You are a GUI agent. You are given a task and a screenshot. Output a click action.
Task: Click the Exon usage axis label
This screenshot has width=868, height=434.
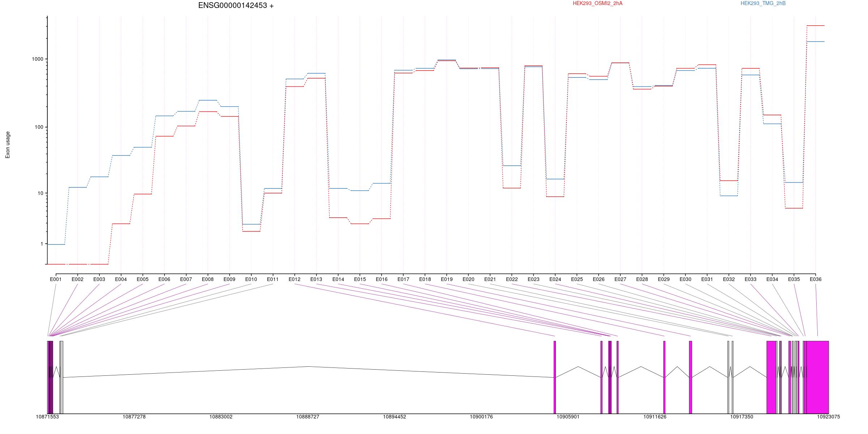(8, 145)
